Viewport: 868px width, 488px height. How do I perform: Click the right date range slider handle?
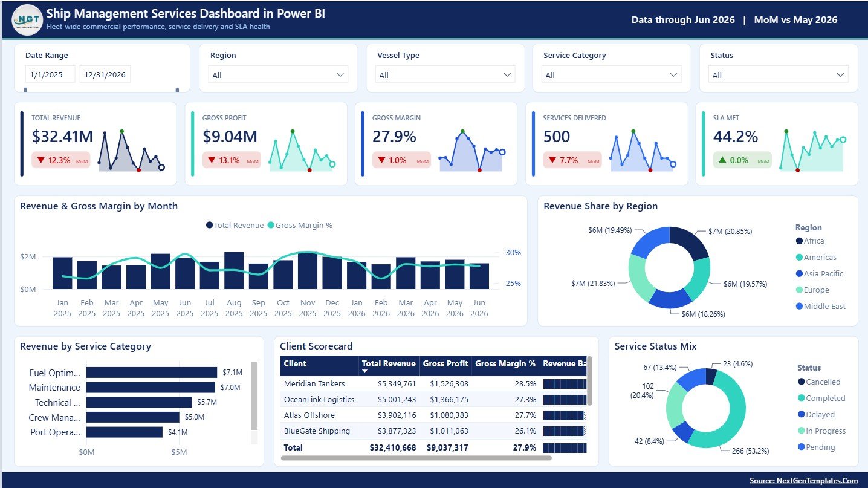(x=177, y=90)
